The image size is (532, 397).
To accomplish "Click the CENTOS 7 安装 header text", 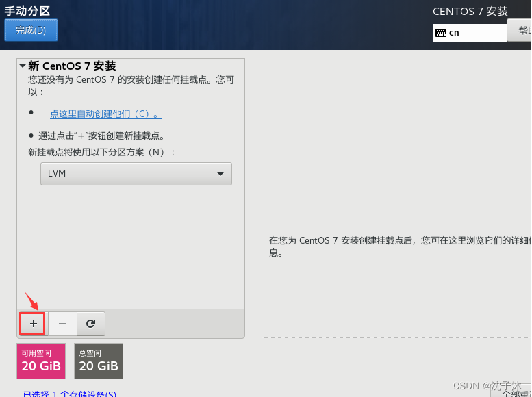I will pyautogui.click(x=470, y=11).
